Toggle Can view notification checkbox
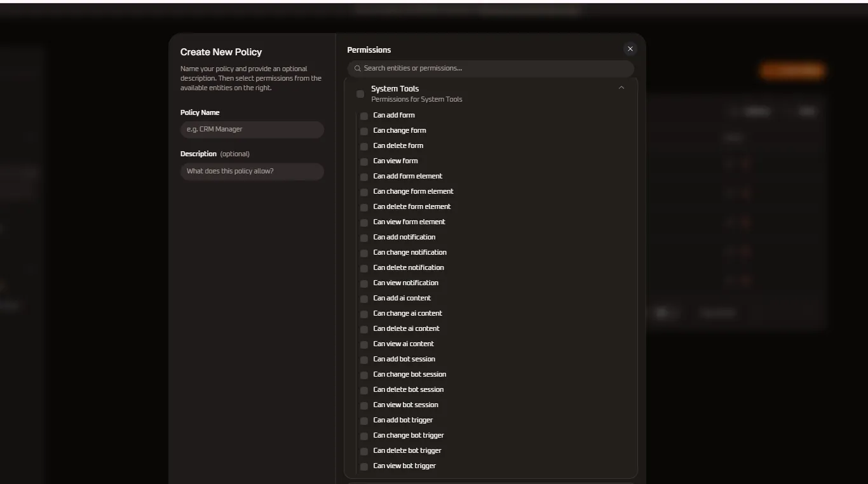The image size is (868, 484). tap(364, 284)
